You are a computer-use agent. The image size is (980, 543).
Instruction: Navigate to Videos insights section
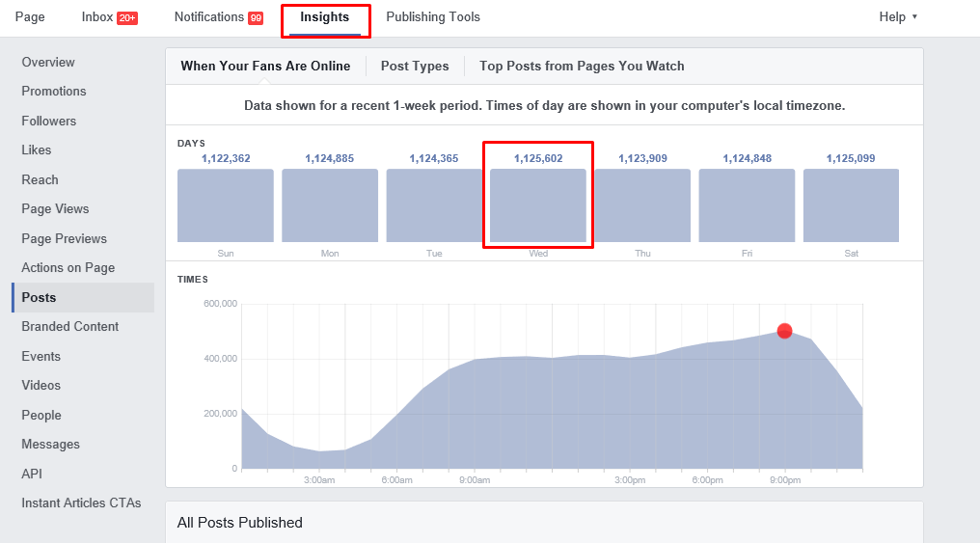click(x=41, y=386)
